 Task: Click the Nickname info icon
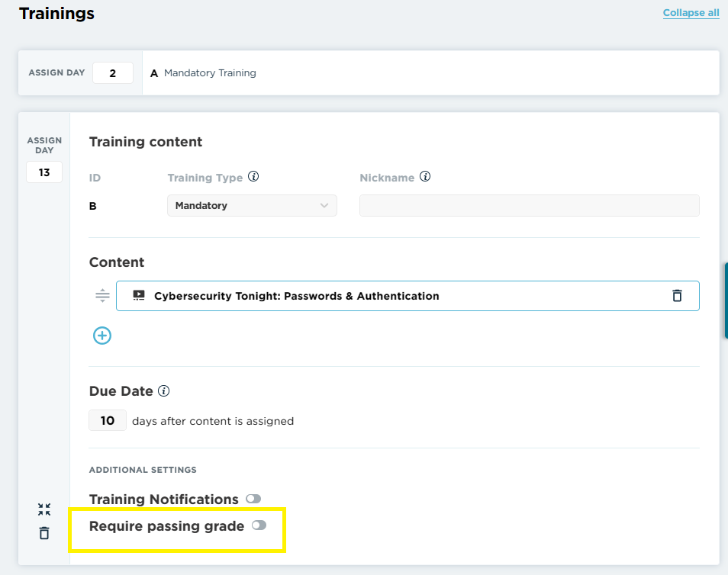click(425, 177)
